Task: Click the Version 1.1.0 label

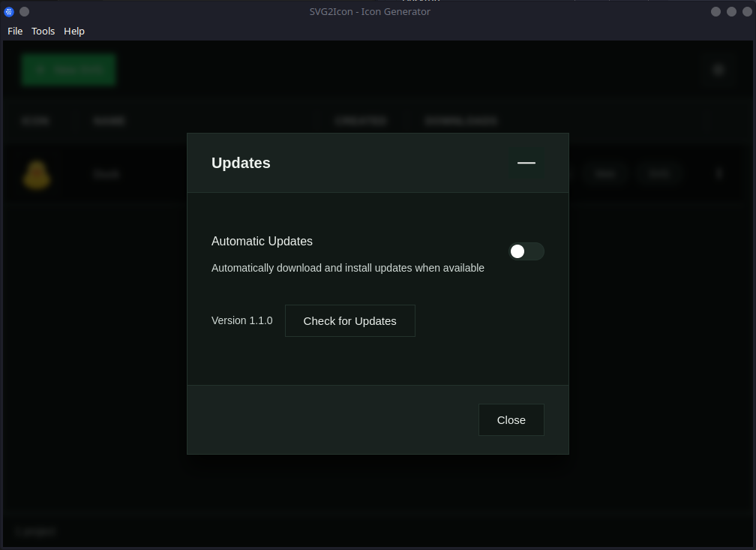Action: [241, 320]
